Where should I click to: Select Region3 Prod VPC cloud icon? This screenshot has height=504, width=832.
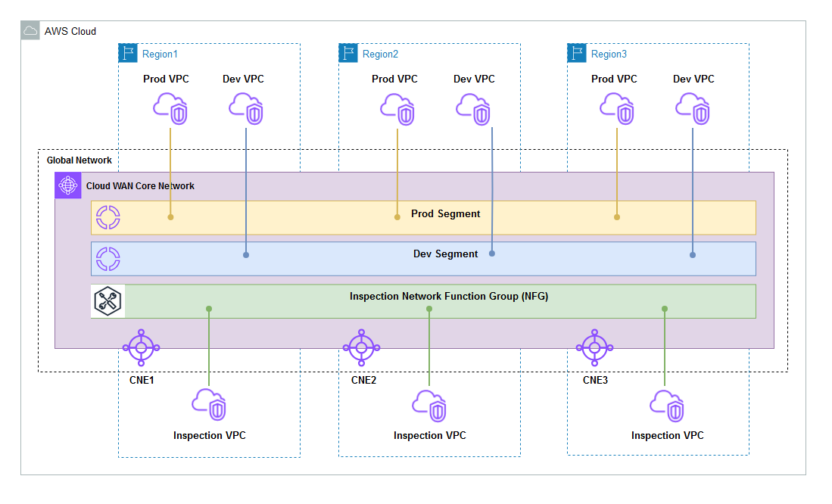click(x=617, y=109)
